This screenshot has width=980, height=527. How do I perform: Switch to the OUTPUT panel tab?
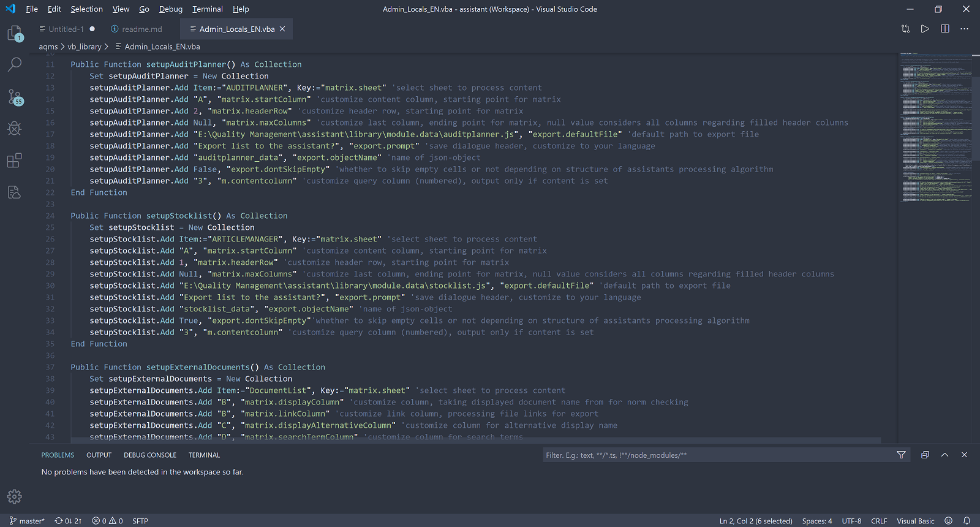pos(99,455)
